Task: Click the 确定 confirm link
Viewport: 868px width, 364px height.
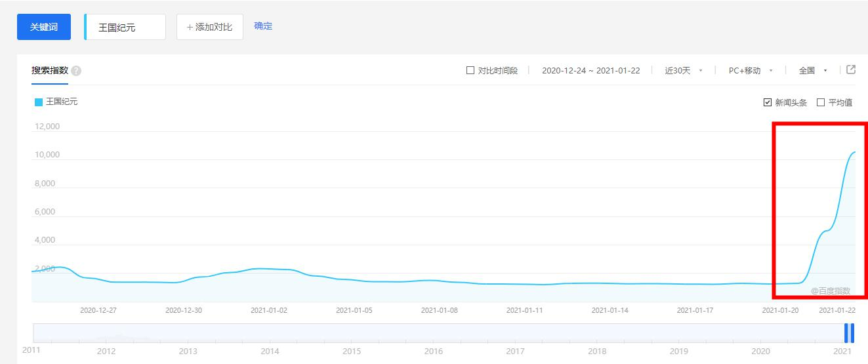Action: [263, 26]
